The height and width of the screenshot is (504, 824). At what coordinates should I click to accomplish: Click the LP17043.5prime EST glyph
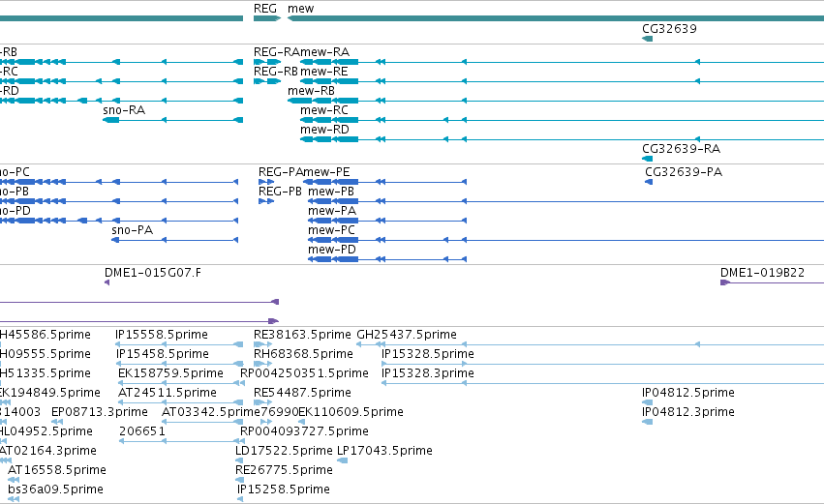click(x=342, y=460)
